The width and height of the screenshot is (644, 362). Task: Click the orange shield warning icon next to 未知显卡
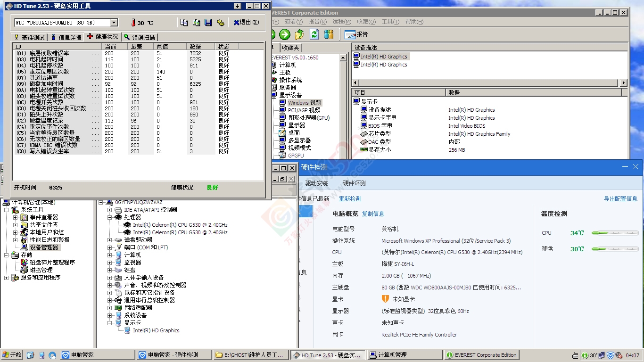385,299
